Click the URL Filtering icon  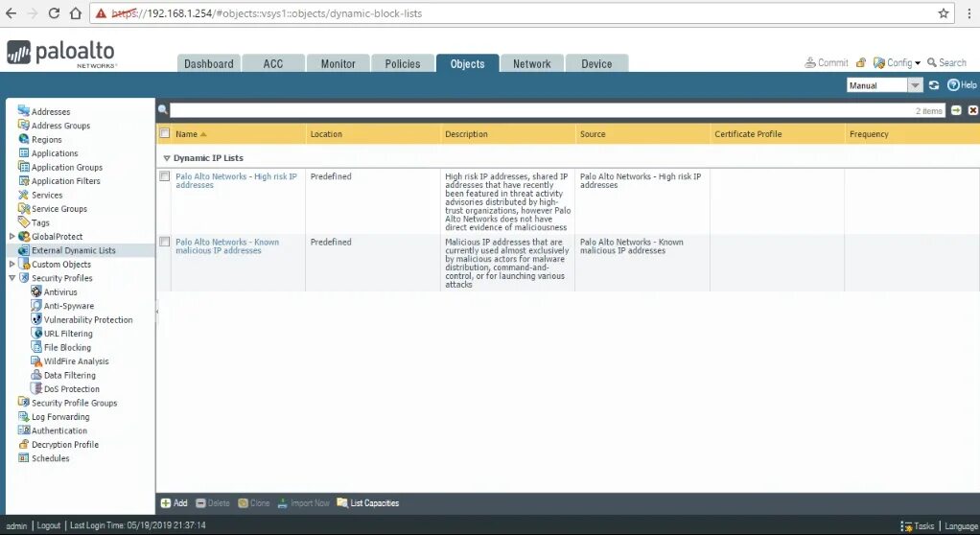click(x=36, y=333)
